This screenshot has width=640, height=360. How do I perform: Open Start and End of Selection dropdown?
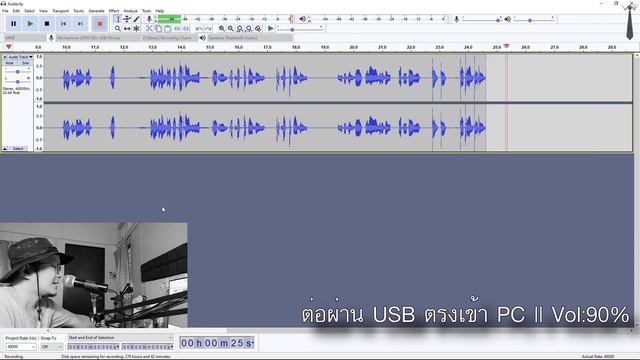[120, 338]
